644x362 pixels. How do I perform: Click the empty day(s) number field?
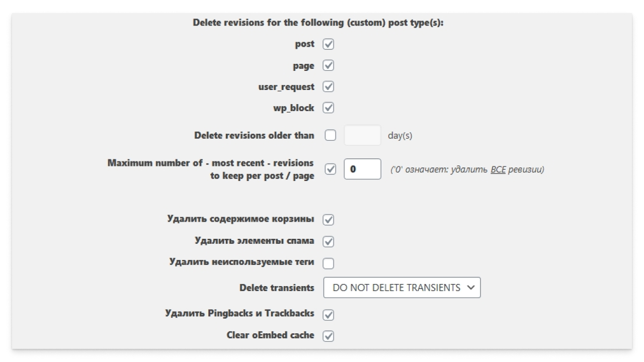[362, 136]
